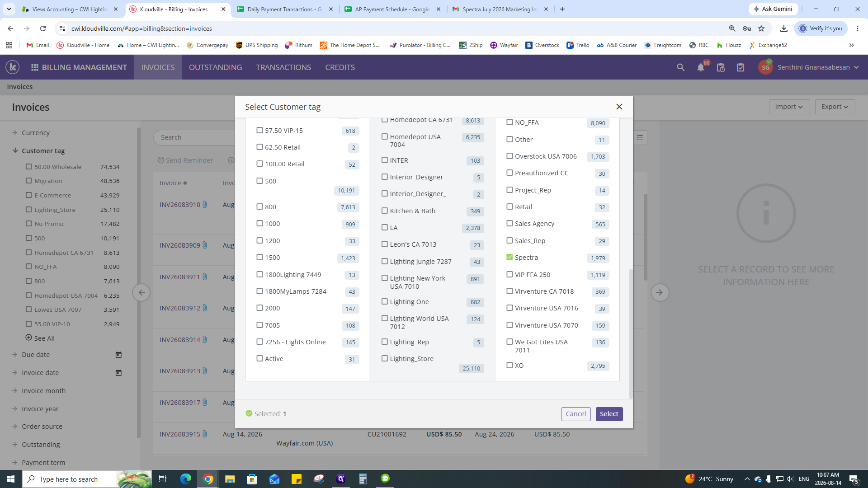
Task: Switch to the Transactions tab
Action: 283,67
